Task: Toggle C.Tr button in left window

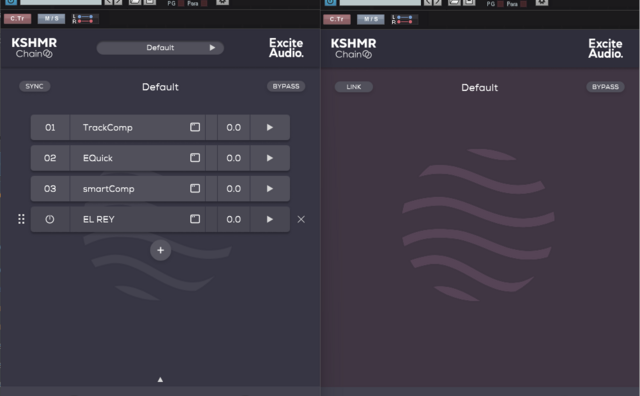Action: coord(18,19)
